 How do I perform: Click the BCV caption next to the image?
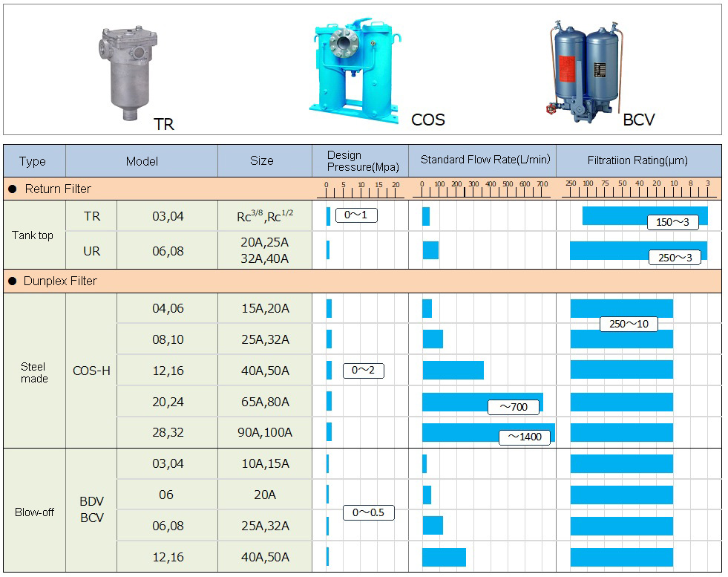(x=639, y=119)
